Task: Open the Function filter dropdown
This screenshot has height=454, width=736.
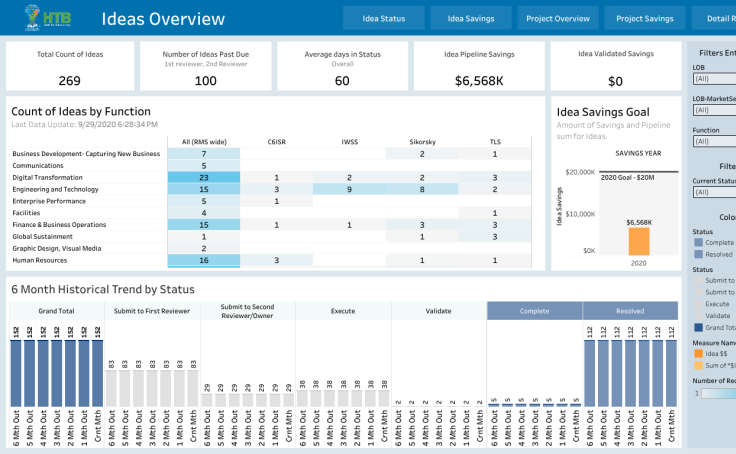Action: click(713, 141)
